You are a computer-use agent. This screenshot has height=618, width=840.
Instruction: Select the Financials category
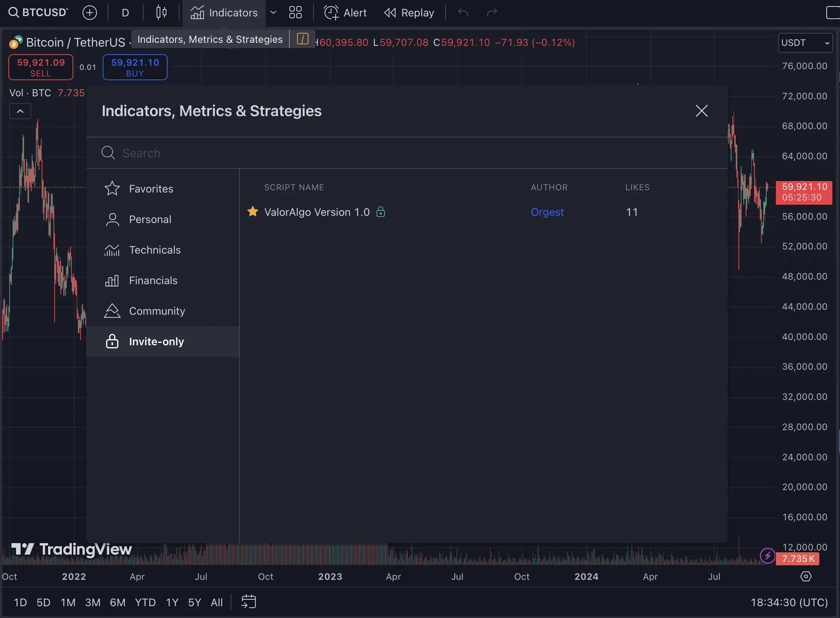pos(163,280)
